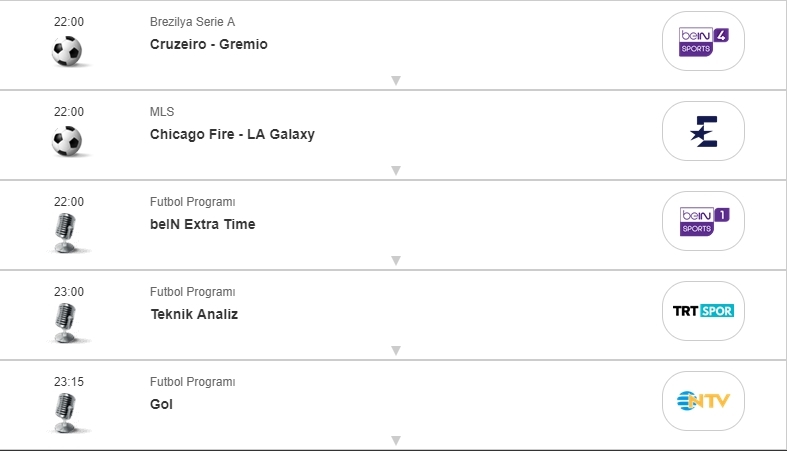
Task: Click the Teknik Analiz program title
Action: coord(194,314)
